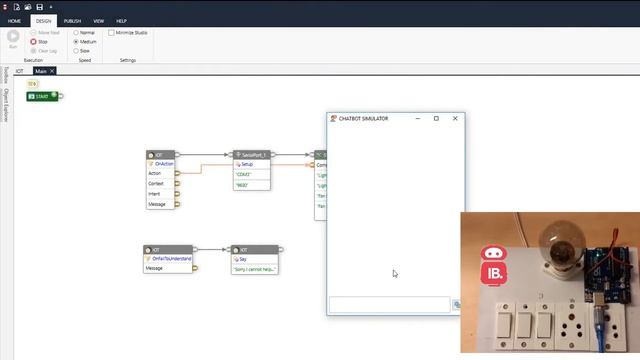
Task: Click the Open project icon in title bar
Action: tap(28, 7)
